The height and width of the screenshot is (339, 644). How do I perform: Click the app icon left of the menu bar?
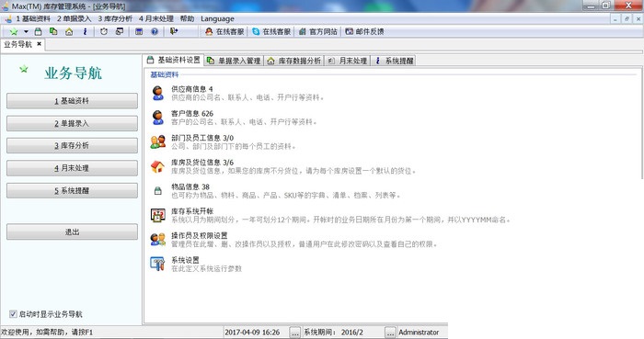click(x=7, y=19)
